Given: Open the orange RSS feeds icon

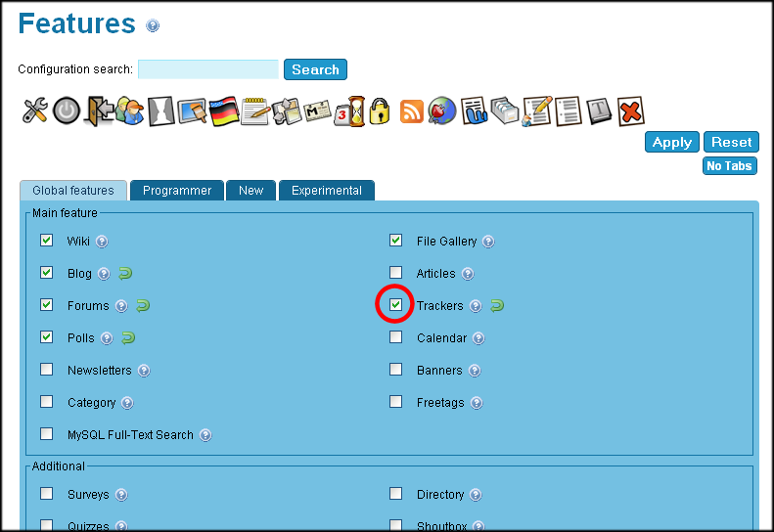Looking at the screenshot, I should [x=412, y=111].
